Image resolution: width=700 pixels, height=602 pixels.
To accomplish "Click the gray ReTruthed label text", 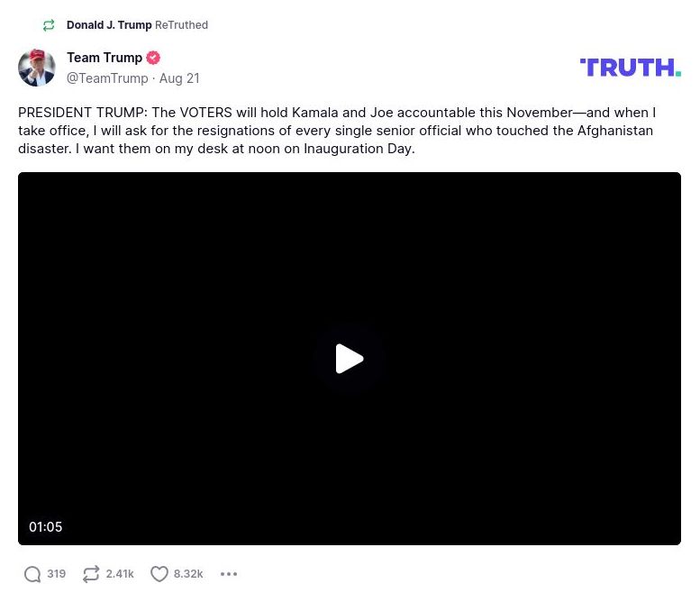I will point(181,25).
